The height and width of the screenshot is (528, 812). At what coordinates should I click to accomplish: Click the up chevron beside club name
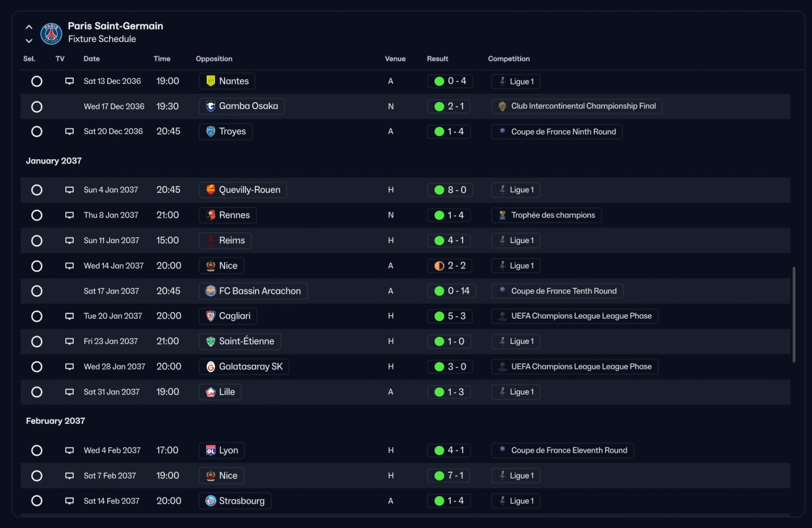29,27
